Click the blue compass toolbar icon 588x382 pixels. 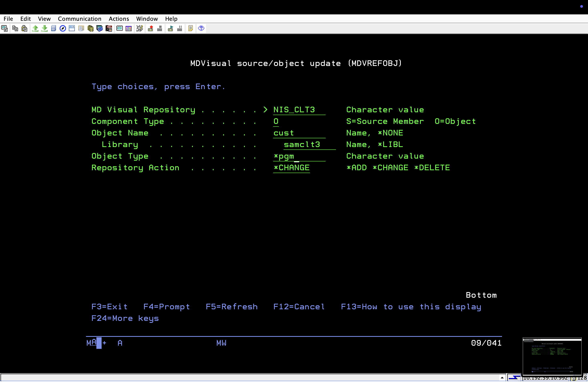pyautogui.click(x=63, y=28)
